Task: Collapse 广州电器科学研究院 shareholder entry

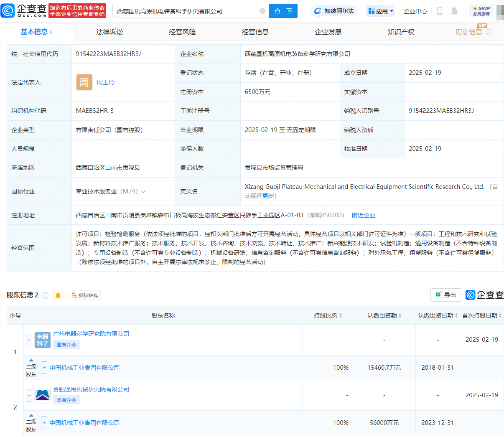Action: click(28, 340)
